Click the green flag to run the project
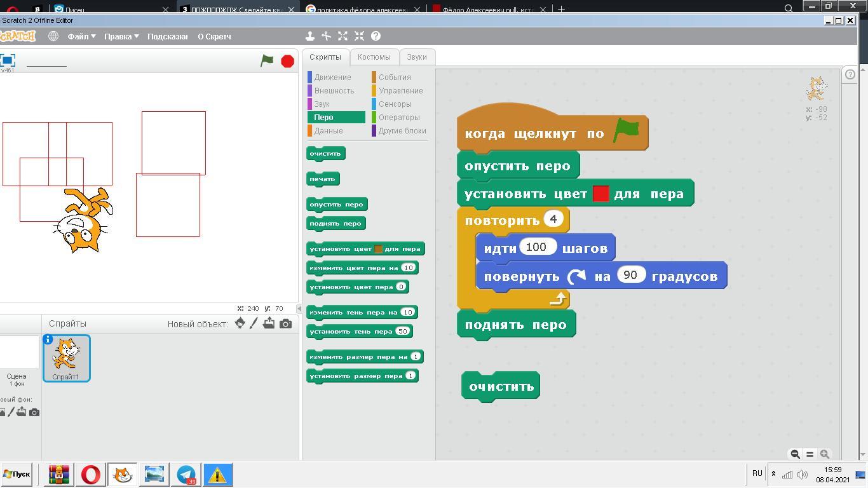Screen dimensions: 868x488 [x=267, y=60]
